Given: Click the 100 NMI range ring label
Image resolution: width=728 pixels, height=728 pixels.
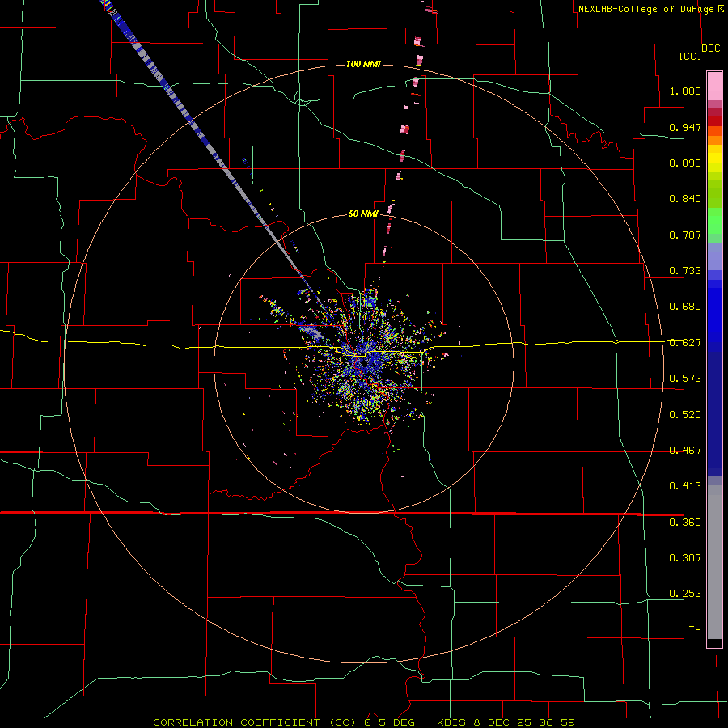Looking at the screenshot, I should point(363,64).
